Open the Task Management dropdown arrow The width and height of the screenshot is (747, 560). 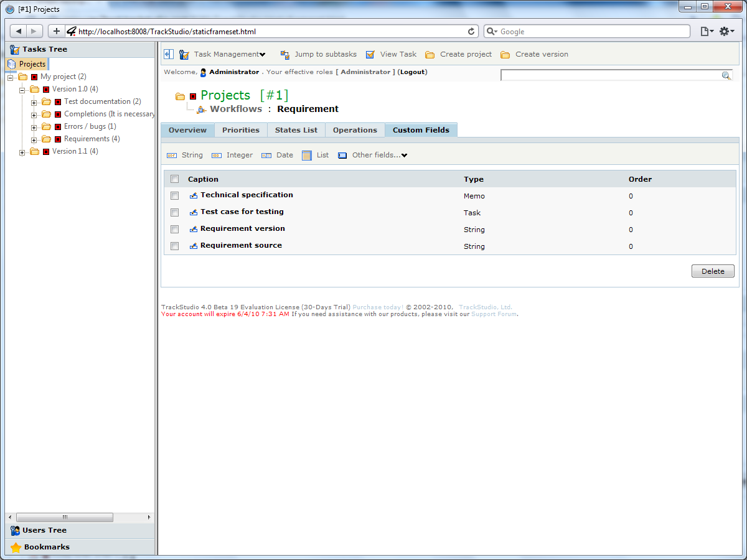tap(263, 55)
